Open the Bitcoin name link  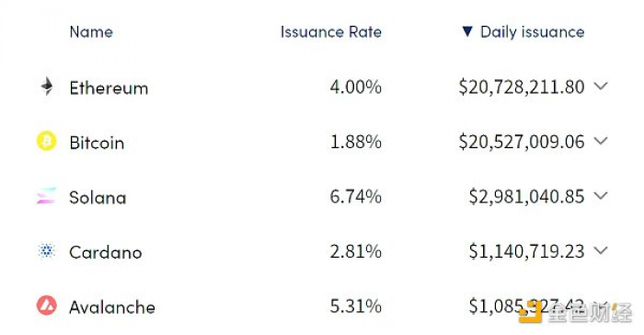97,143
